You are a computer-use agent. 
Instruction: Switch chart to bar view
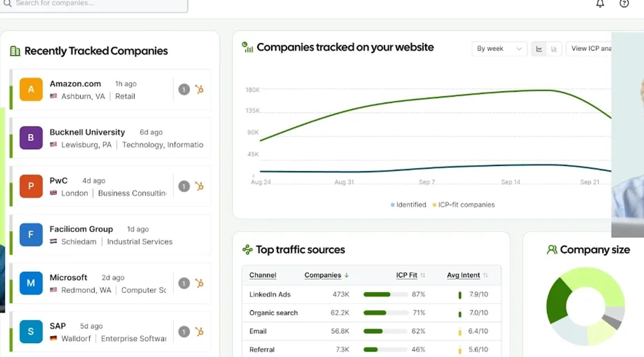(x=554, y=49)
